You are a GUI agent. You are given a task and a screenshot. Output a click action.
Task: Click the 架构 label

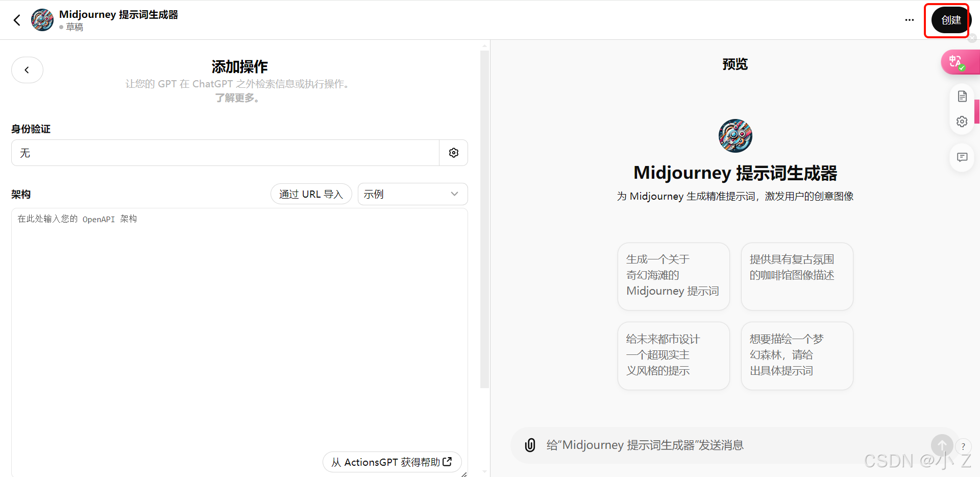(x=21, y=195)
